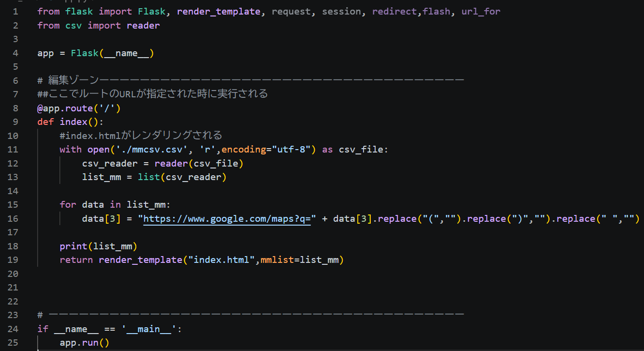Click "if __name__ == '__main__':" on line 24

tap(110, 329)
